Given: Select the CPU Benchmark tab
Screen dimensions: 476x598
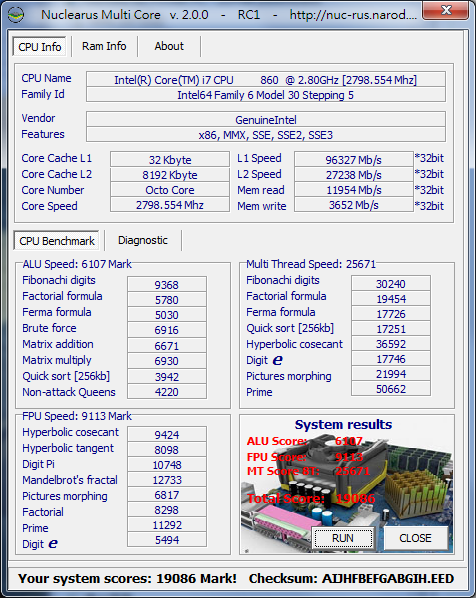Looking at the screenshot, I should 57,241.
